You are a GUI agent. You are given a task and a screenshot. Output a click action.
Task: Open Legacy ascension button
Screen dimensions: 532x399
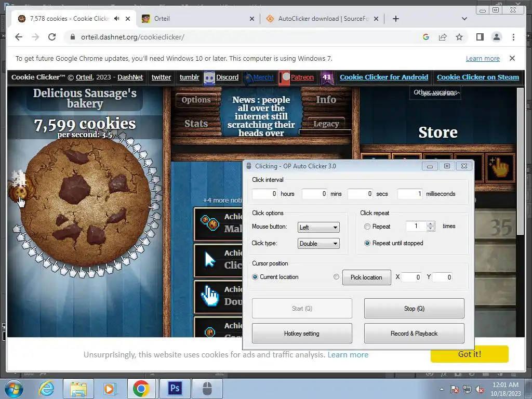coord(326,124)
